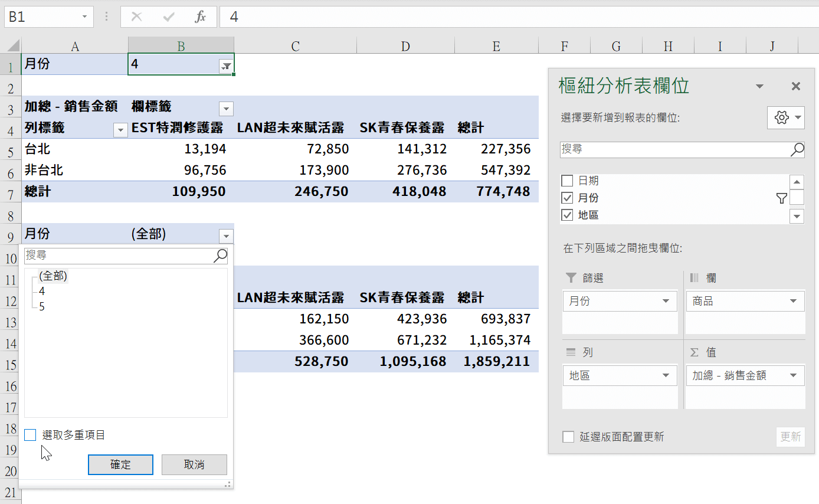Click the funnel icon beside 月份 field

point(781,198)
